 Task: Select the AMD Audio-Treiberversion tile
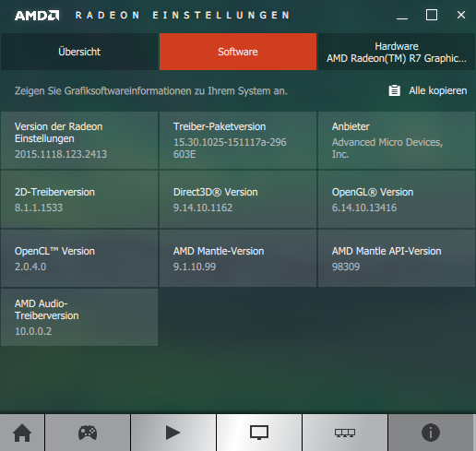point(79,317)
